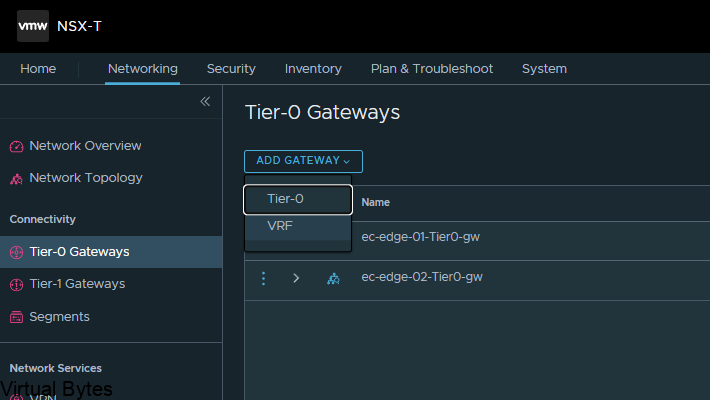Open the System tab

pos(544,69)
